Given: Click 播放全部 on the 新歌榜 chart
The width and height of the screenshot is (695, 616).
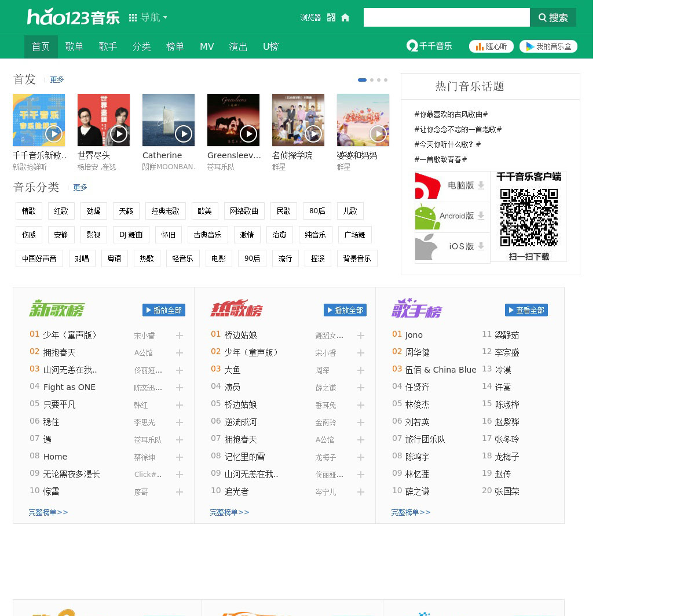Looking at the screenshot, I should pos(164,311).
